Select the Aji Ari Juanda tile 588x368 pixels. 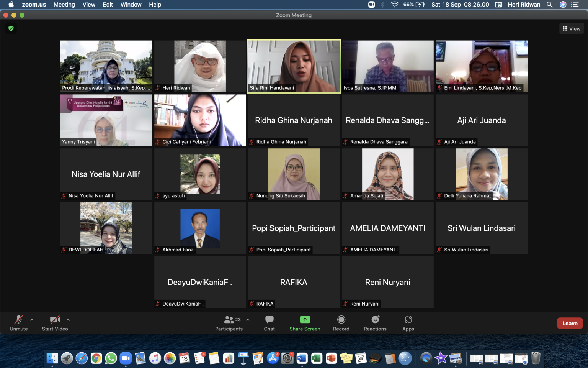(482, 120)
